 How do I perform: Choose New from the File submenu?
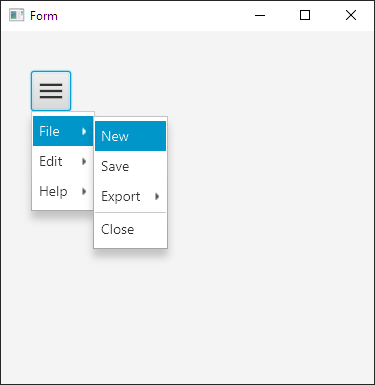pos(130,136)
